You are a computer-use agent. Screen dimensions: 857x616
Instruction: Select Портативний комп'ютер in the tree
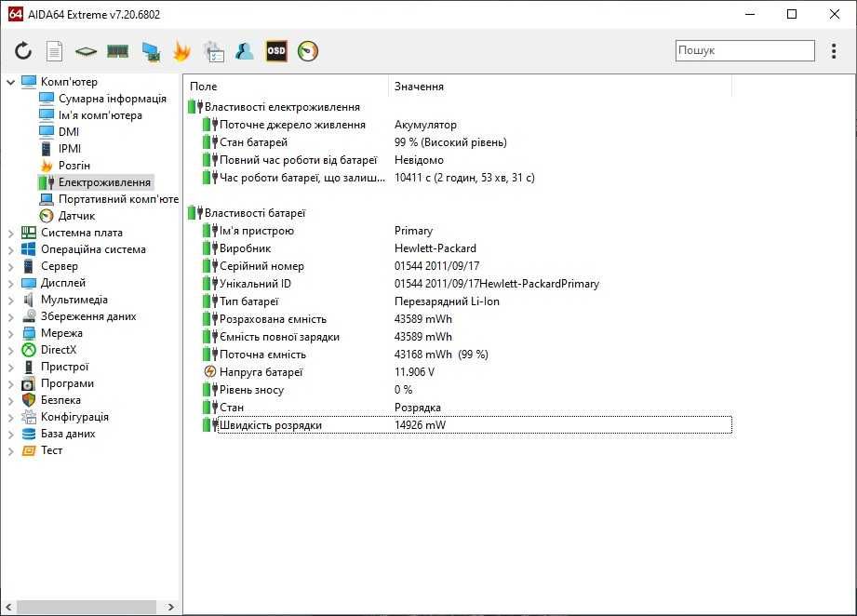coord(118,199)
